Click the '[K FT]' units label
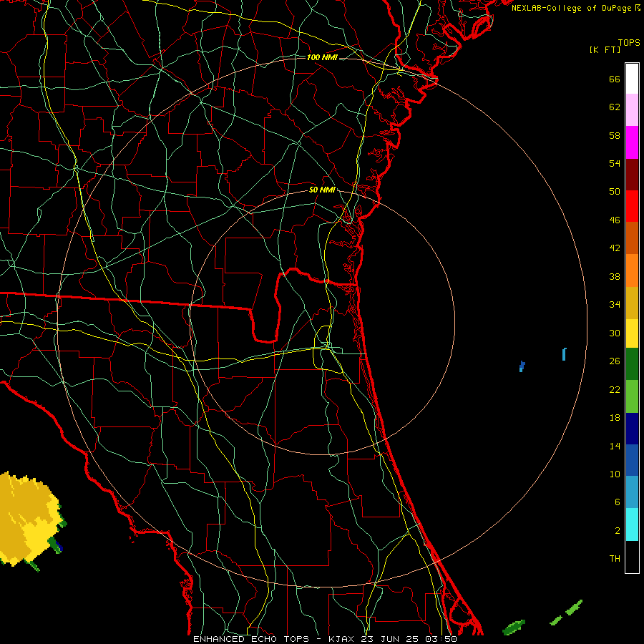Image resolution: width=644 pixels, height=644 pixels. [605, 49]
